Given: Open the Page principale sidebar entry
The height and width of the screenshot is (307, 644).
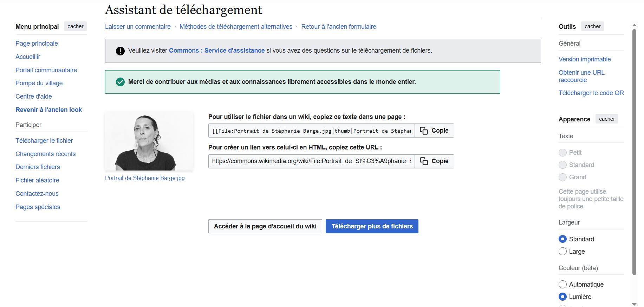Looking at the screenshot, I should (37, 43).
